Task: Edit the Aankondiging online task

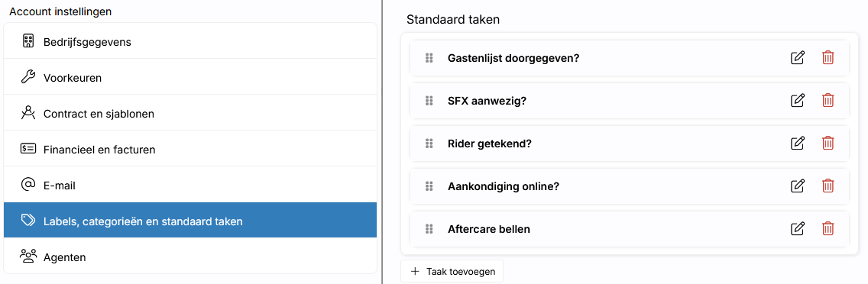Action: (797, 186)
